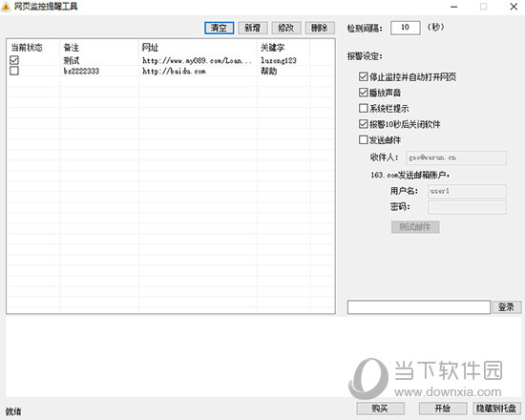Click the warning icon in title bar
Viewport: 525px width, 420px height.
(6, 7)
